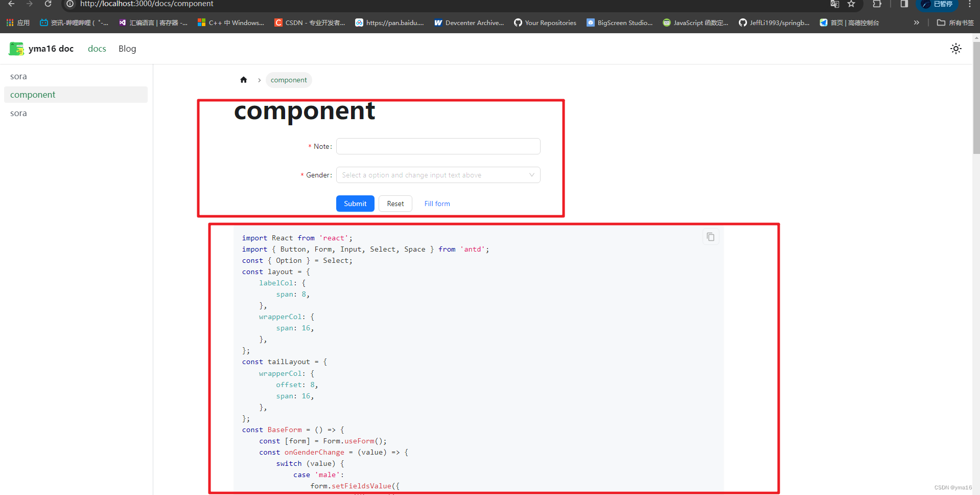Copy the code snippet using the copy icon

pos(710,236)
